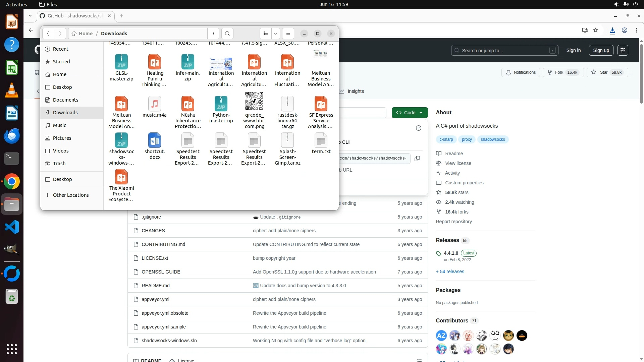The height and width of the screenshot is (362, 644).
Task: Open Chrome tab search dropdown arrow
Action: point(30,16)
